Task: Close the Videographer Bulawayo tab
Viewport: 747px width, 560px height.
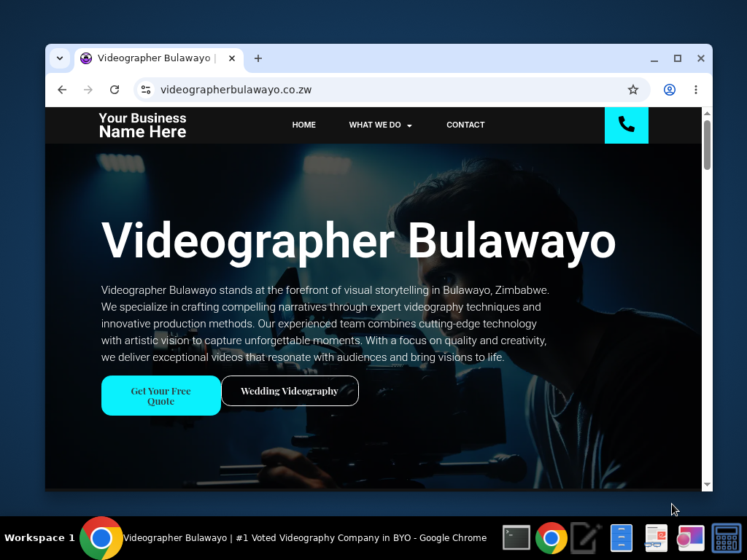Action: 231,58
